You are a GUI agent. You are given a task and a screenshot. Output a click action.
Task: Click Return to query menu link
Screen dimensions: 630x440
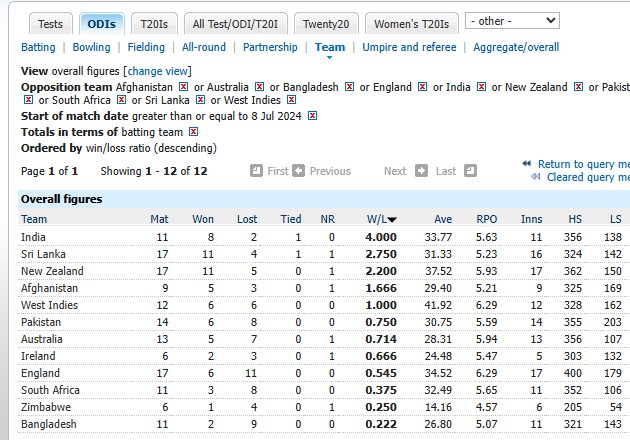click(x=584, y=164)
